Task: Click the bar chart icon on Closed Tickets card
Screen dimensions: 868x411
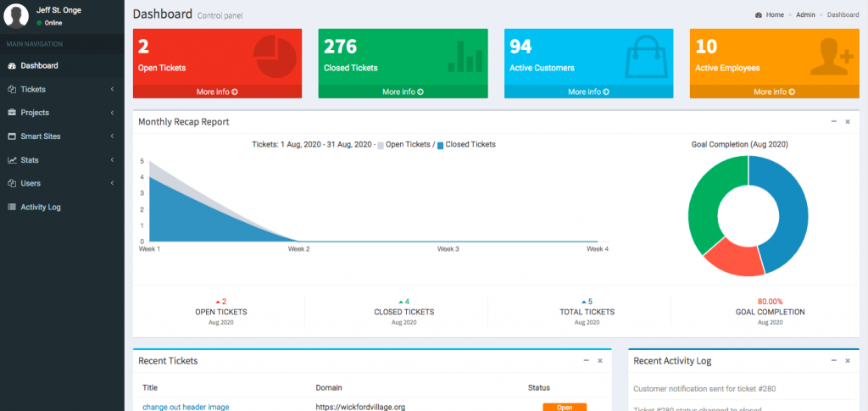Action: point(465,57)
